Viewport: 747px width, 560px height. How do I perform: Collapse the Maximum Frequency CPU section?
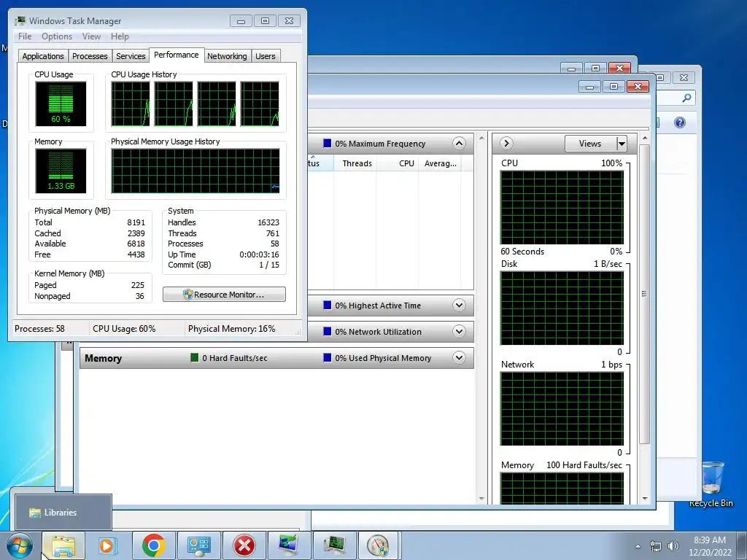[459, 144]
